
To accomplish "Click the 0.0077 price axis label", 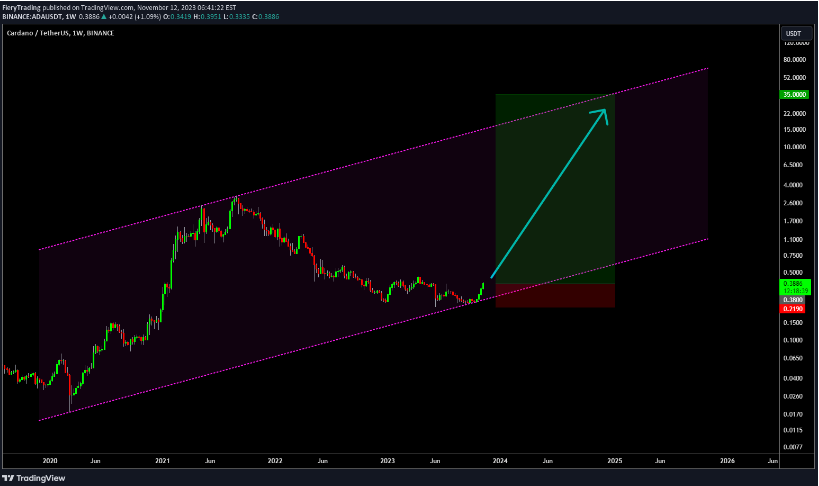I will click(793, 447).
